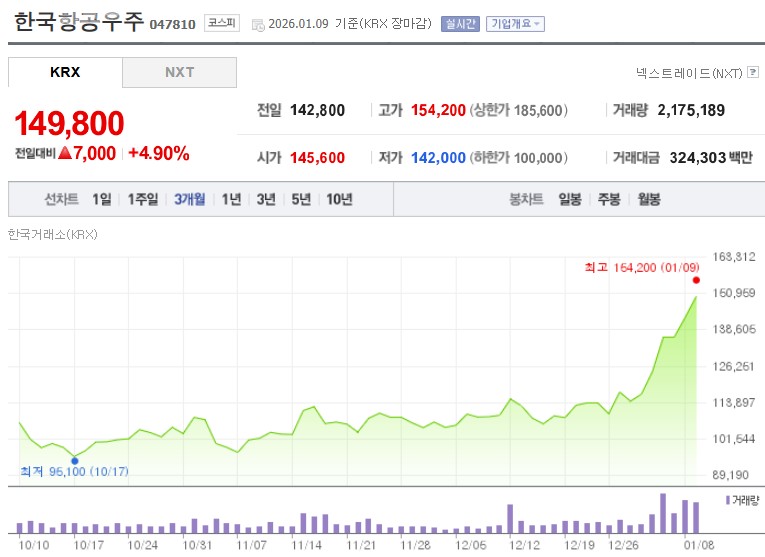765x557 pixels.
Task: Click the 01/08 date axis label
Action: pyautogui.click(x=699, y=545)
